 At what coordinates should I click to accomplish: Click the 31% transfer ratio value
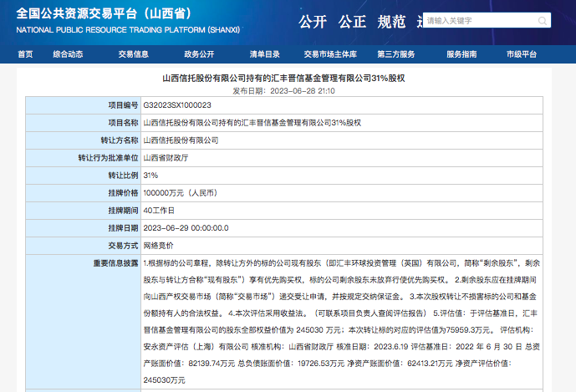click(150, 176)
